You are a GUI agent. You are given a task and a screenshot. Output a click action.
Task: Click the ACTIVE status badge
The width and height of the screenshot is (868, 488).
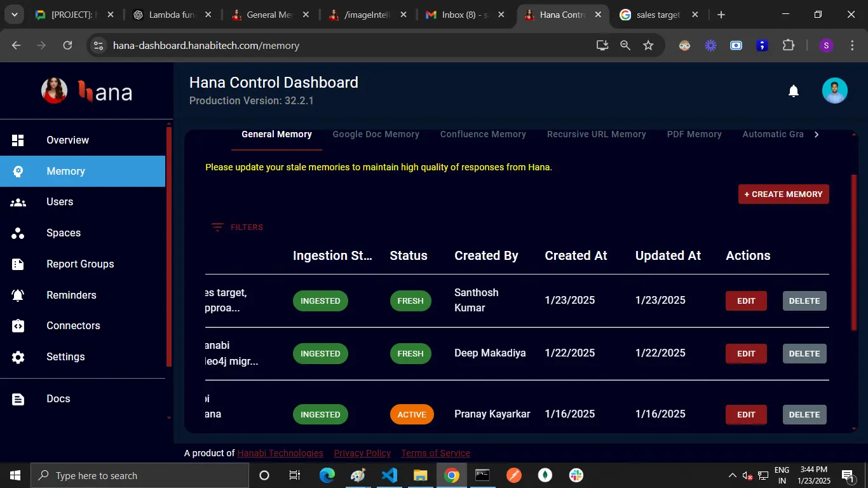click(x=412, y=415)
